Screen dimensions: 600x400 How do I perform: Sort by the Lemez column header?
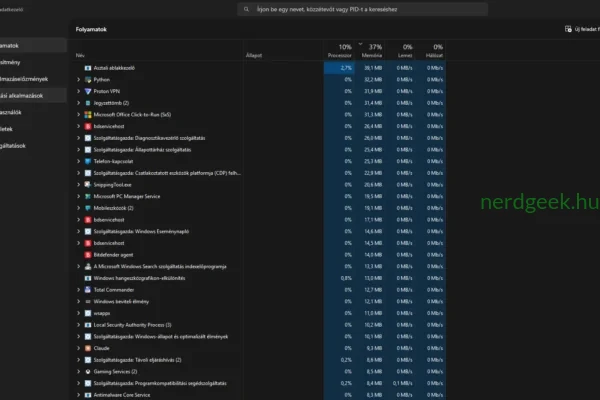click(x=400, y=51)
